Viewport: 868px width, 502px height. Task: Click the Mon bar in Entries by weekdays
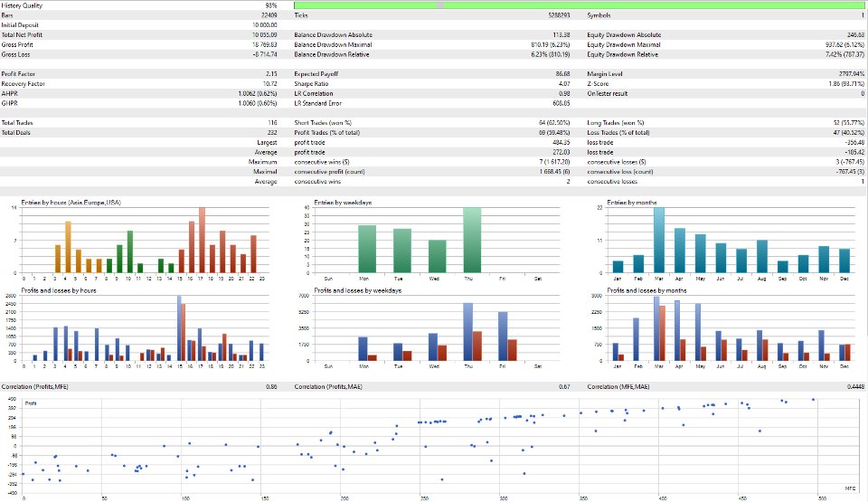pos(367,250)
